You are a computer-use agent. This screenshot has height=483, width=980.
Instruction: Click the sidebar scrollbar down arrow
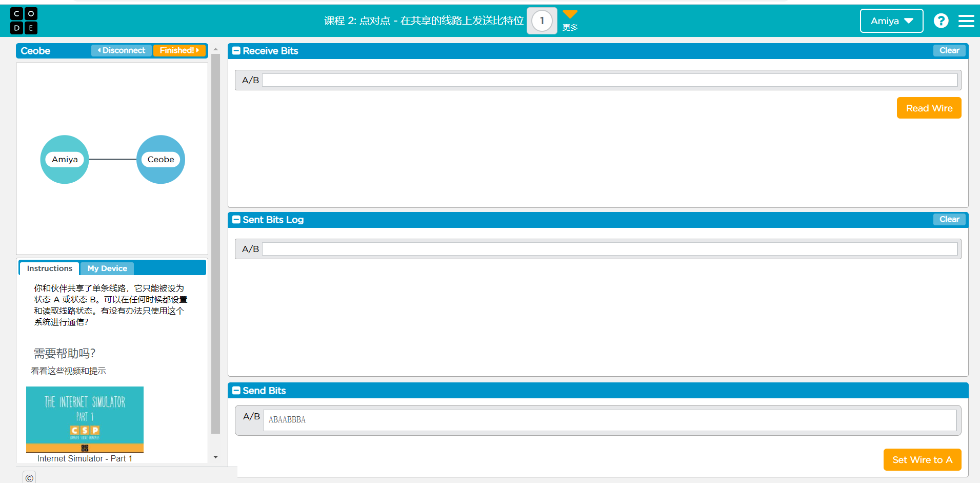coord(216,457)
